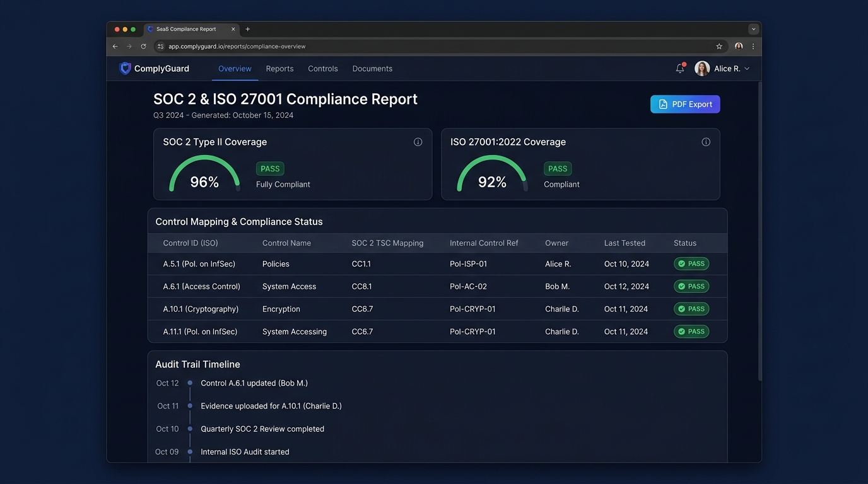Click the Oct 11 timeline marker dot
This screenshot has height=484, width=868.
click(190, 405)
